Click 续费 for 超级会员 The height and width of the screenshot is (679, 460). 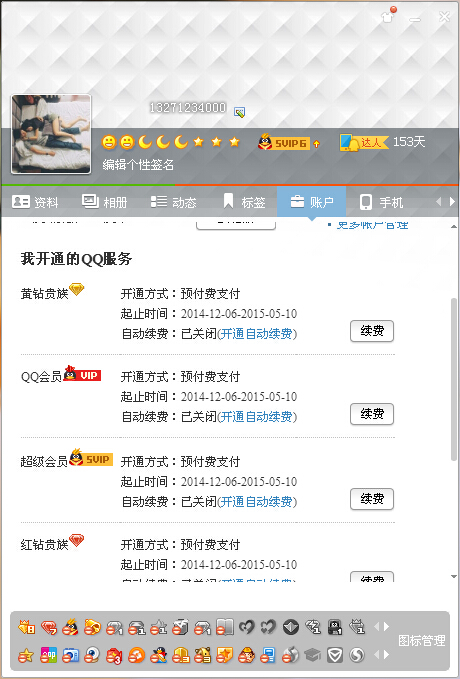click(372, 499)
